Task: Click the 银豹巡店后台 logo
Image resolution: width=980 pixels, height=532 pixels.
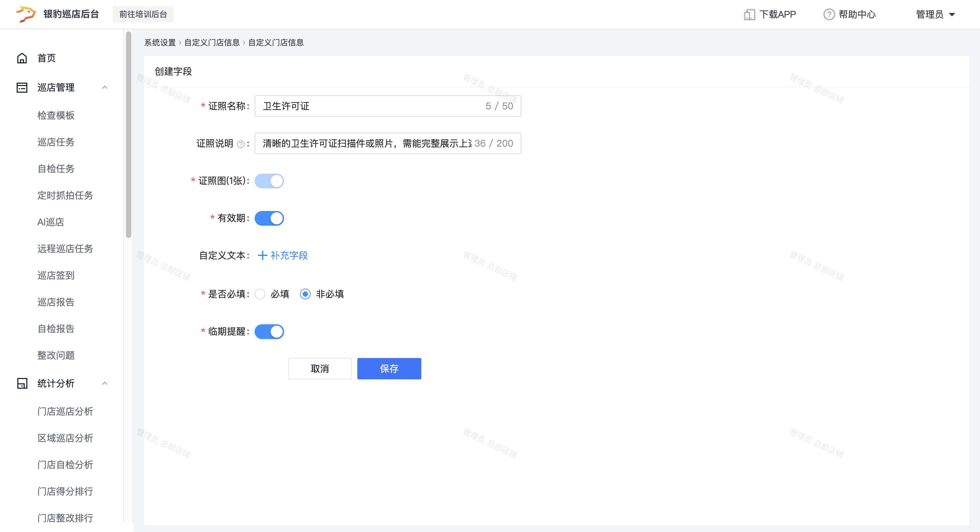Action: point(26,14)
